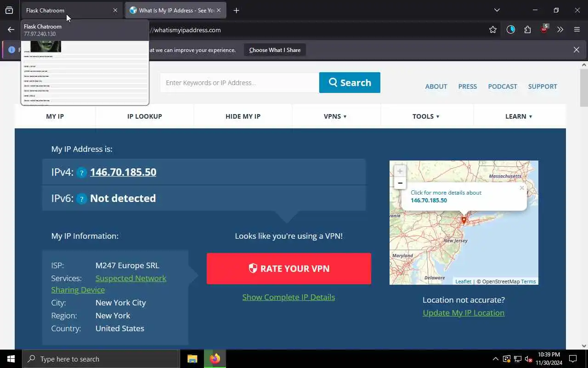Click the taskbar clock showing 10:39 PM
The width and height of the screenshot is (588, 368).
tap(549, 359)
